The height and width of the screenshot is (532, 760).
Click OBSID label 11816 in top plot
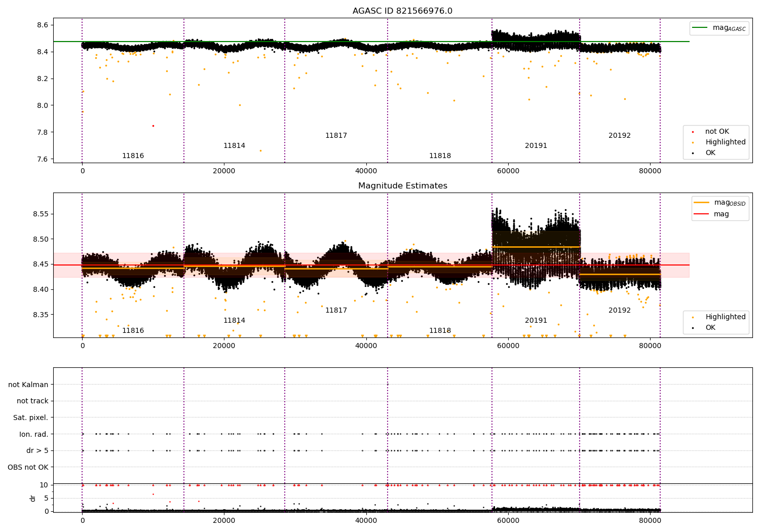pyautogui.click(x=133, y=156)
